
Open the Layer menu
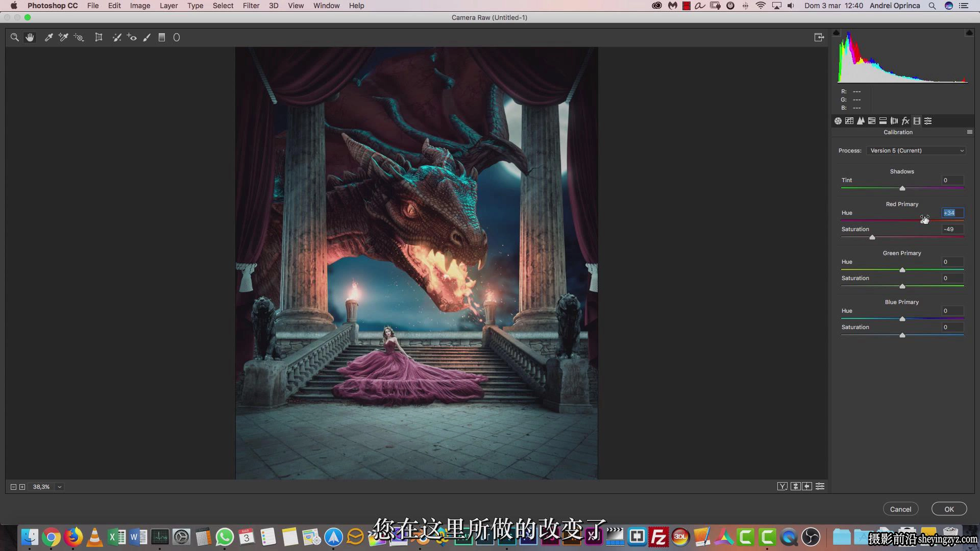168,6
